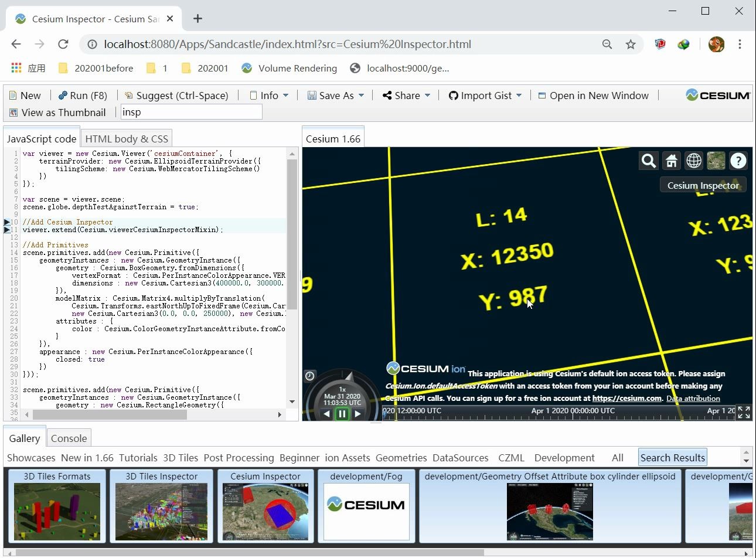The height and width of the screenshot is (558, 756).
Task: Open the scene mode picker globe icon
Action: tap(694, 161)
